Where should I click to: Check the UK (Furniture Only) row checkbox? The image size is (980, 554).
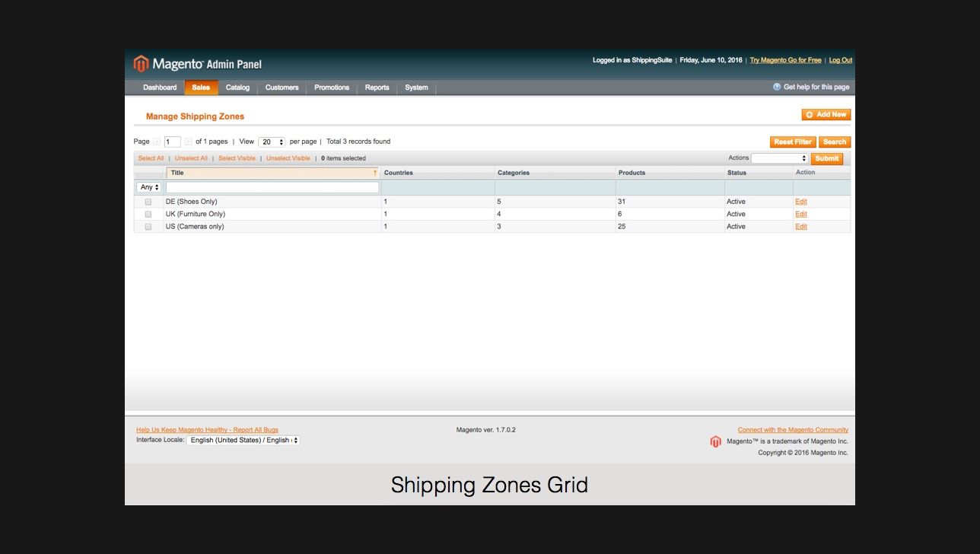[x=148, y=214]
